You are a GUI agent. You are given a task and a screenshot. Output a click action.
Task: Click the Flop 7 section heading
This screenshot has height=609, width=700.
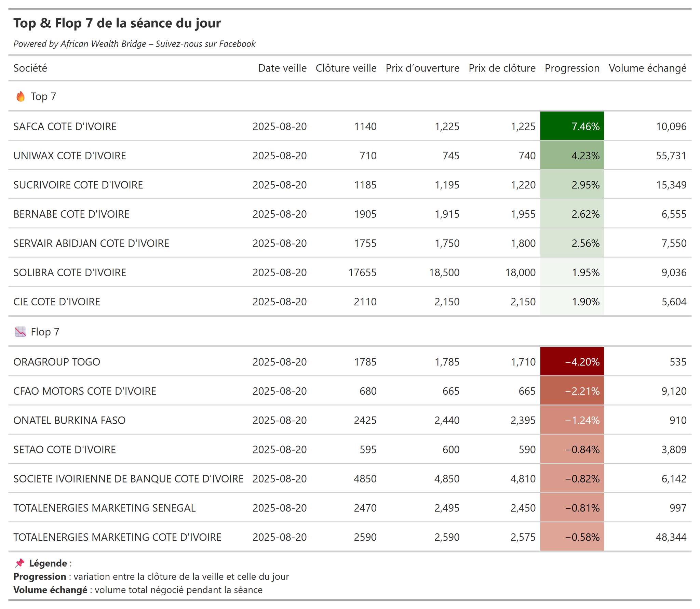click(x=45, y=332)
